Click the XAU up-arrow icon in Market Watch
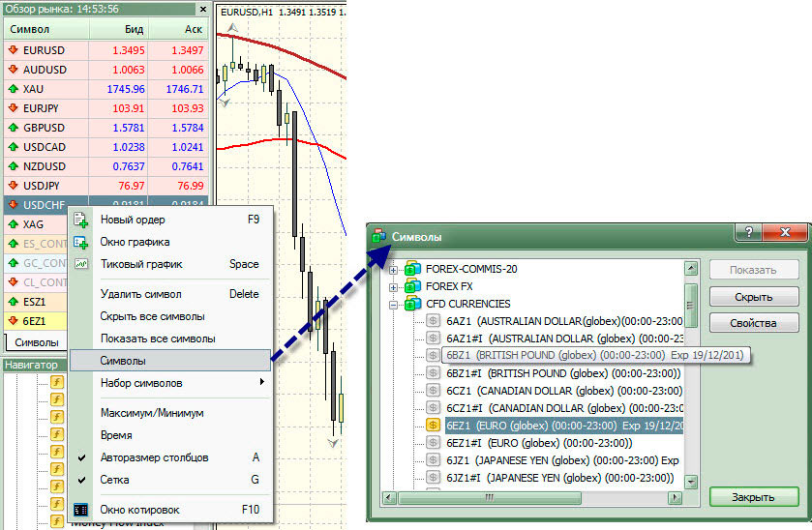Screen dimensions: 812x530 [x=13, y=88]
